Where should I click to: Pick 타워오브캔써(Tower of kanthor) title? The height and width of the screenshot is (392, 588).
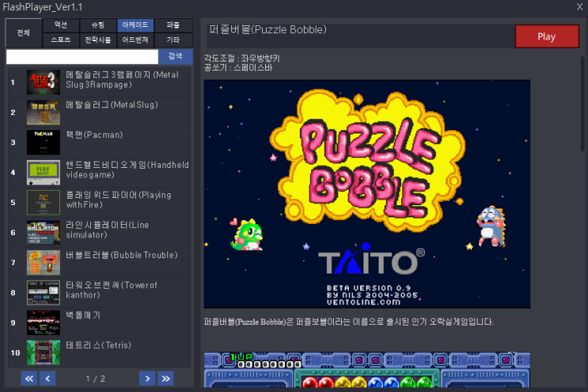[112, 290]
